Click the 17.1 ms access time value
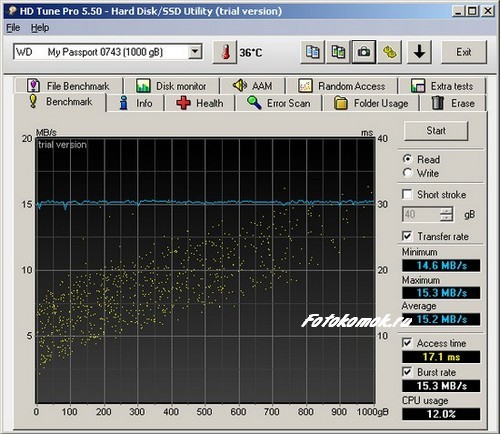Screen dimensions: 500x434 pyautogui.click(x=441, y=357)
